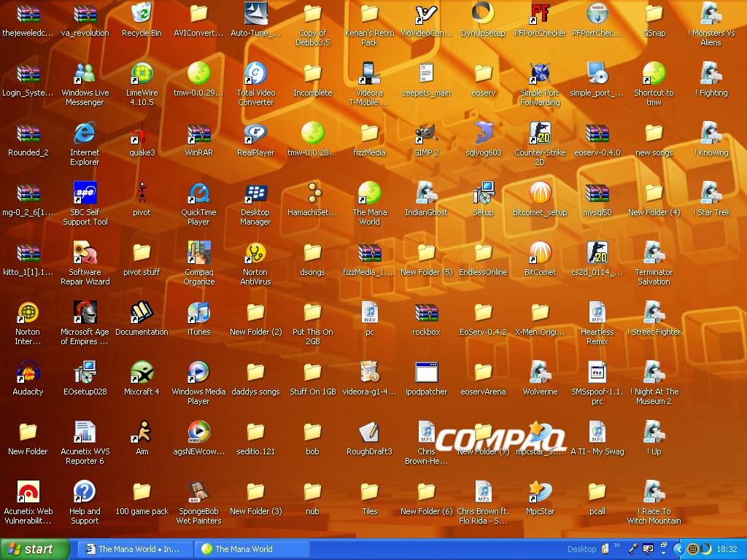Switch to The Mana World game taskbar button

(x=252, y=549)
